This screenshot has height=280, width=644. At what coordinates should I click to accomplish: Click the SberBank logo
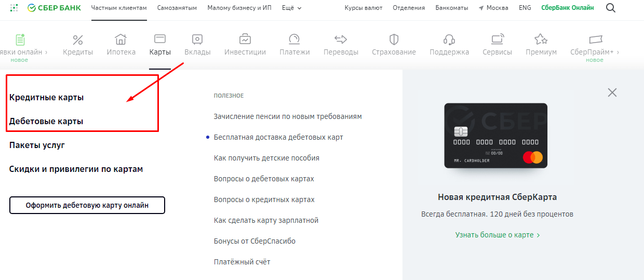click(54, 8)
